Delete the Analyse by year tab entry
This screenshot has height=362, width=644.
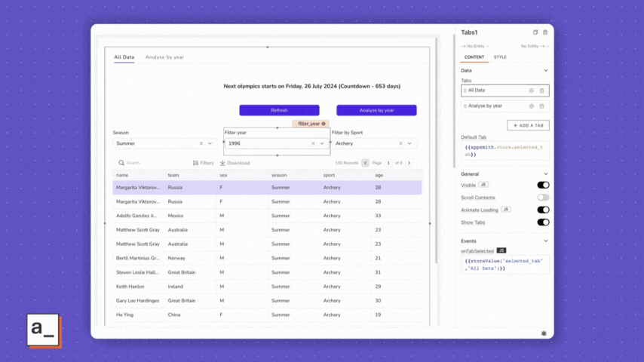point(541,106)
